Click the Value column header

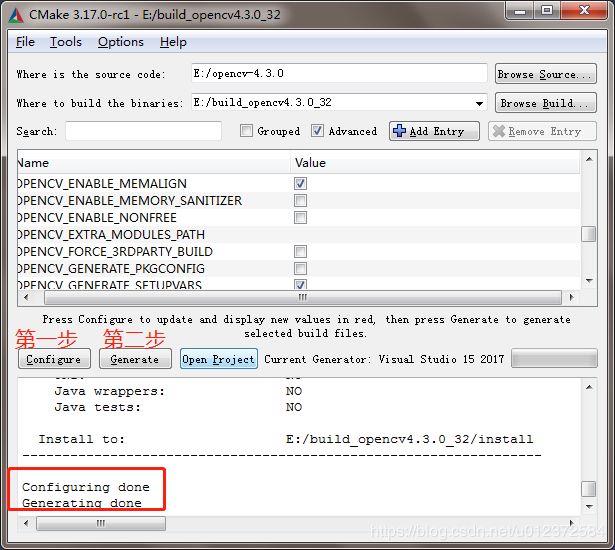tap(435, 162)
